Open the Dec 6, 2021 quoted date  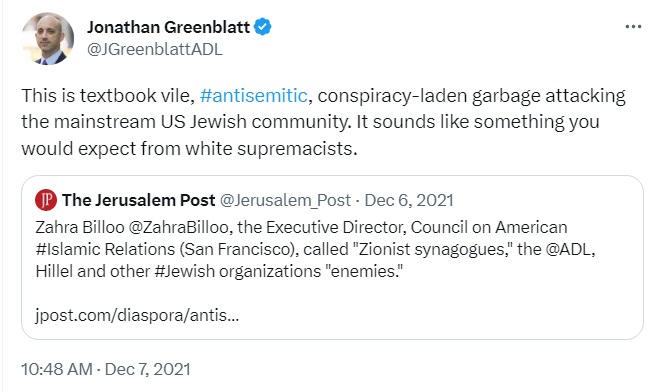[x=409, y=200]
